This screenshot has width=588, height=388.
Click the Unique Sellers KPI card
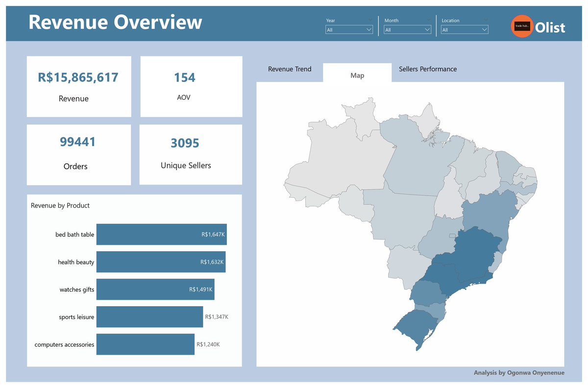click(x=191, y=154)
